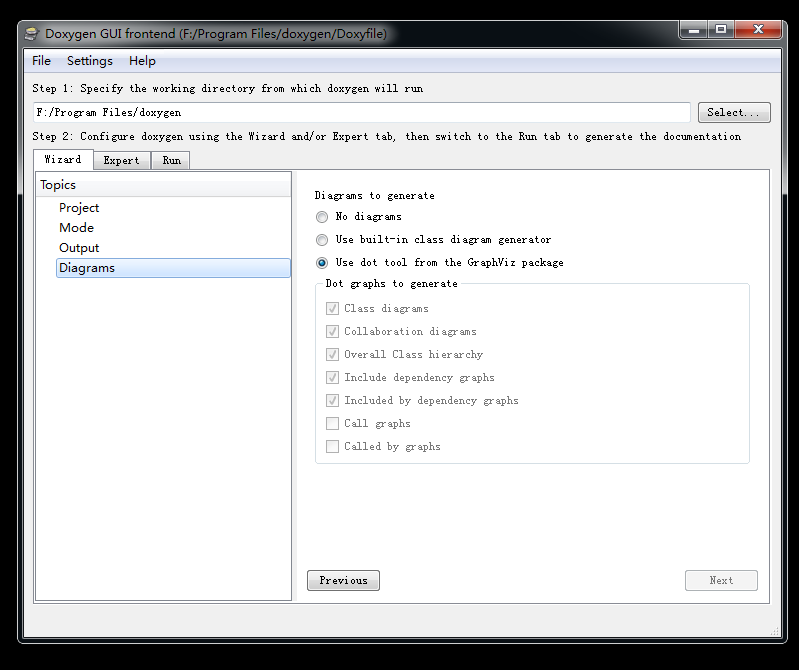Select the Mode topic

coord(76,228)
